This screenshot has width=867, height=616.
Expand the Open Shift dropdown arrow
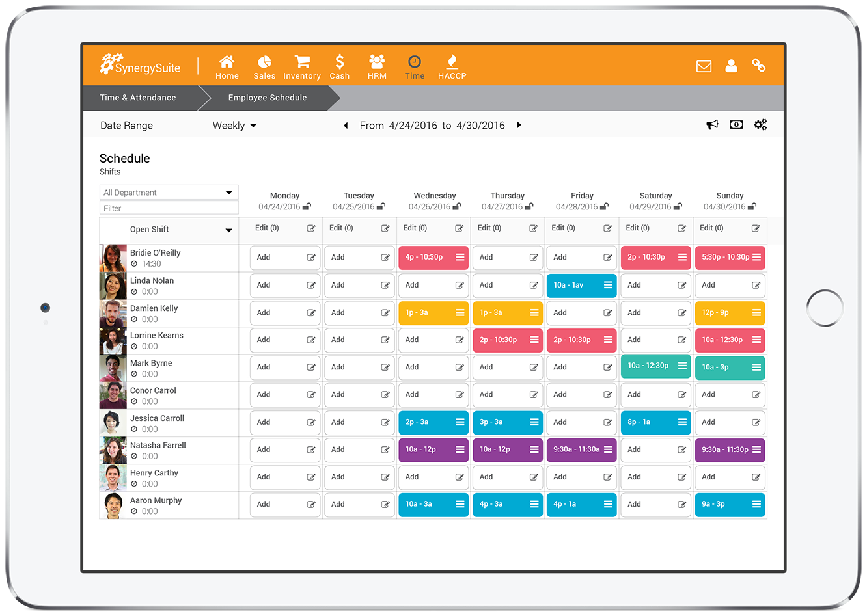[x=228, y=230]
